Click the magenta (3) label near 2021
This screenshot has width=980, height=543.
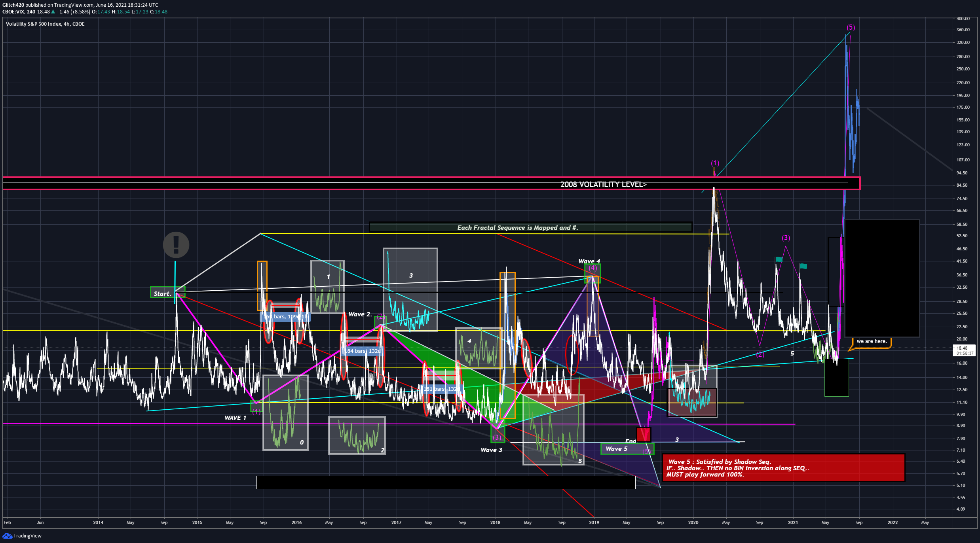tap(786, 238)
